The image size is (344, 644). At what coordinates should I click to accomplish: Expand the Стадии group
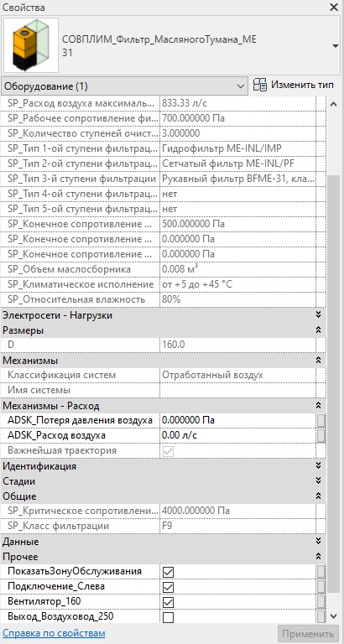click(318, 480)
